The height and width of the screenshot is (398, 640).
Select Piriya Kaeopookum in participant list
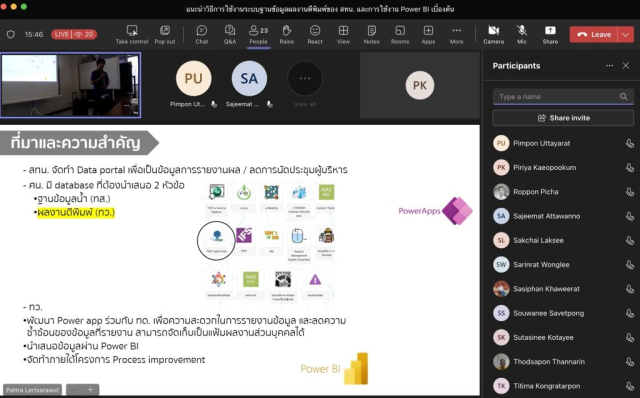(x=563, y=167)
